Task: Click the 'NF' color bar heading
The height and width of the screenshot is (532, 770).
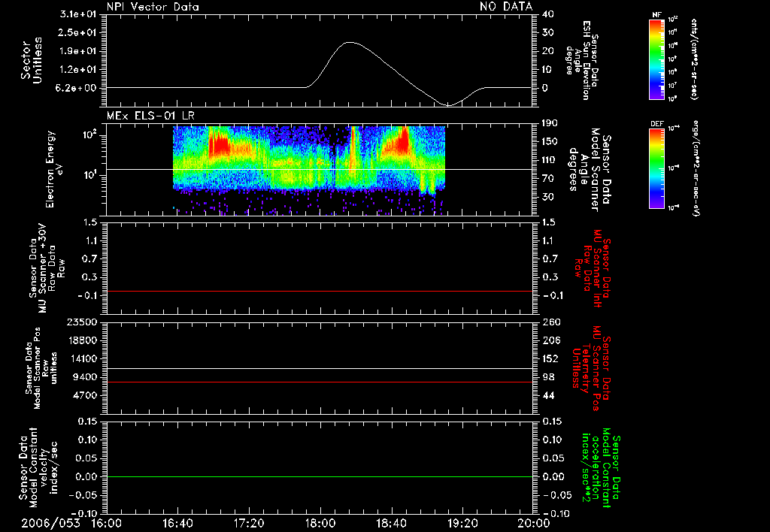Action: [x=656, y=15]
